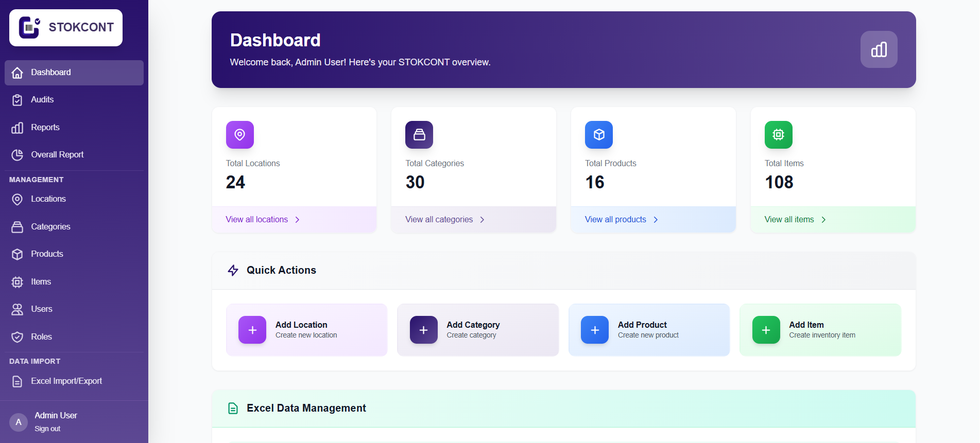Click the green Total Items chip icon
The height and width of the screenshot is (443, 980).
(778, 135)
